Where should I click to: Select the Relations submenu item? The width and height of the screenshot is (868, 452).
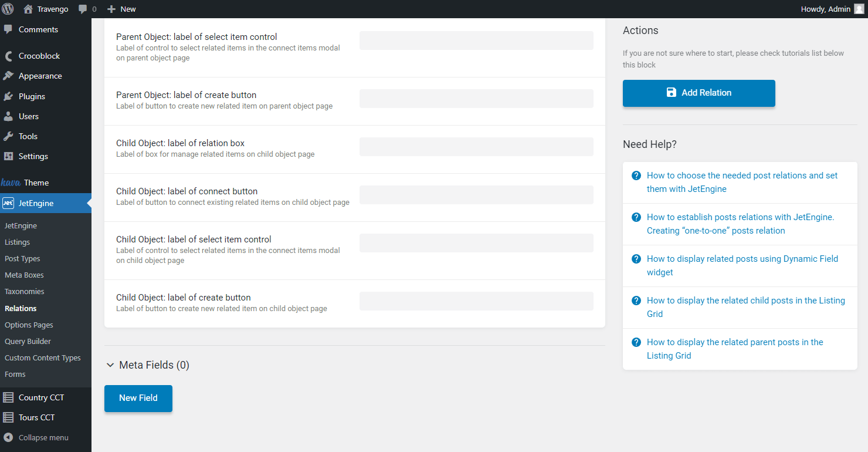click(21, 308)
